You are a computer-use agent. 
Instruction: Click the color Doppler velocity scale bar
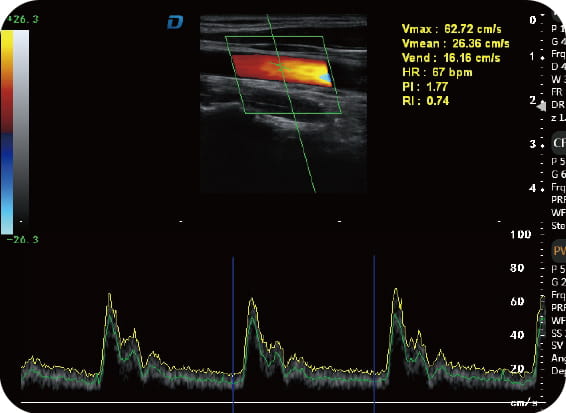[7, 132]
